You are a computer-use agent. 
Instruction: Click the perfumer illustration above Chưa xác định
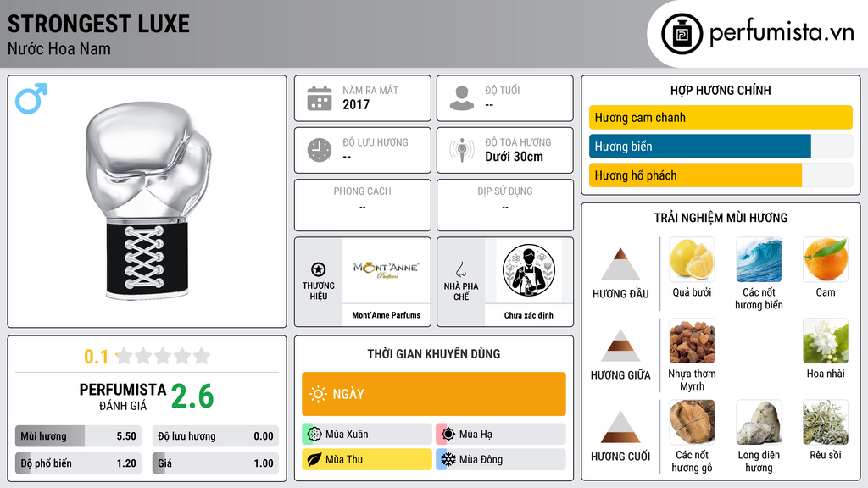pos(529,270)
